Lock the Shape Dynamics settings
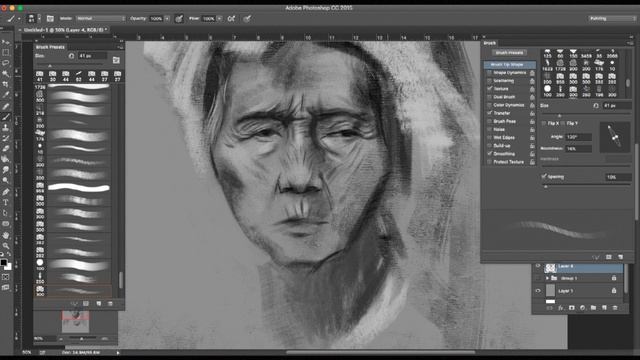The width and height of the screenshot is (640, 360). (x=532, y=73)
